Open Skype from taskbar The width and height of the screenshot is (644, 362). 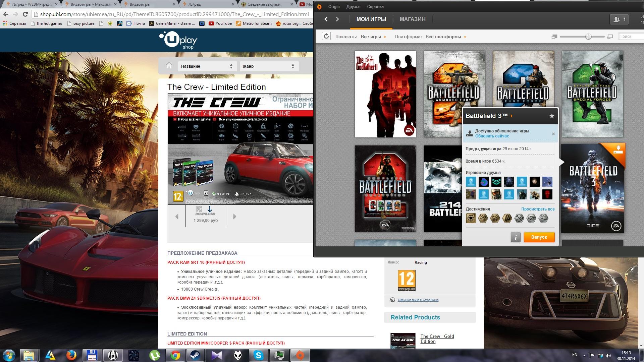(259, 355)
